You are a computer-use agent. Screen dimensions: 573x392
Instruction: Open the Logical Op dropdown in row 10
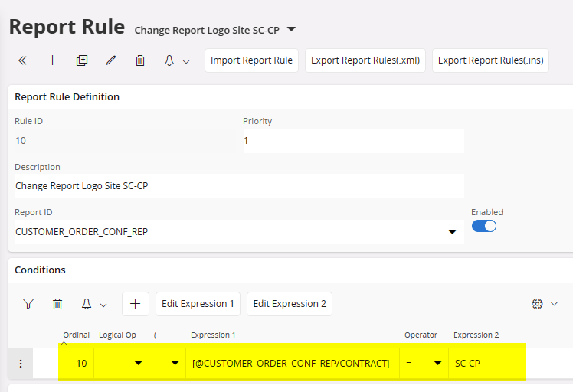point(138,364)
